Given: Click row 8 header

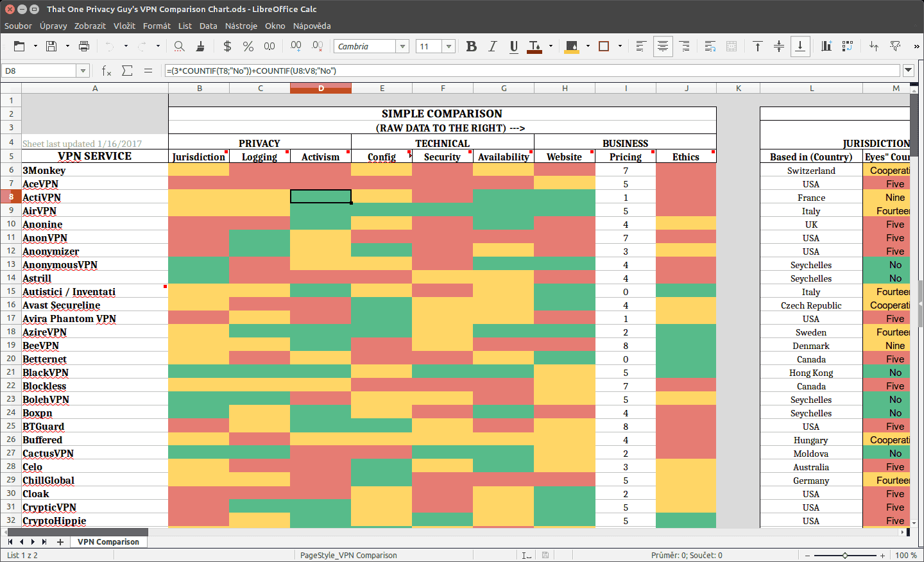Looking at the screenshot, I should point(11,197).
